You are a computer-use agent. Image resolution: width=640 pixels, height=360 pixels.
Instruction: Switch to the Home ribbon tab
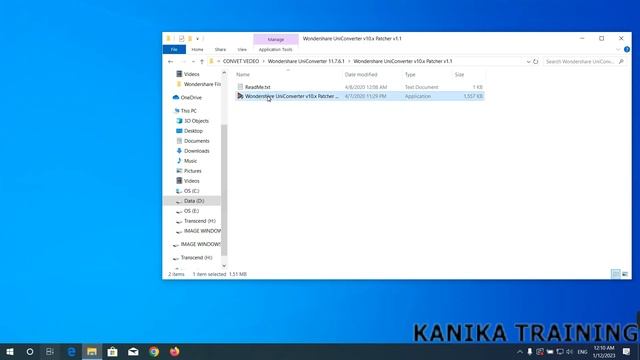(x=198, y=49)
